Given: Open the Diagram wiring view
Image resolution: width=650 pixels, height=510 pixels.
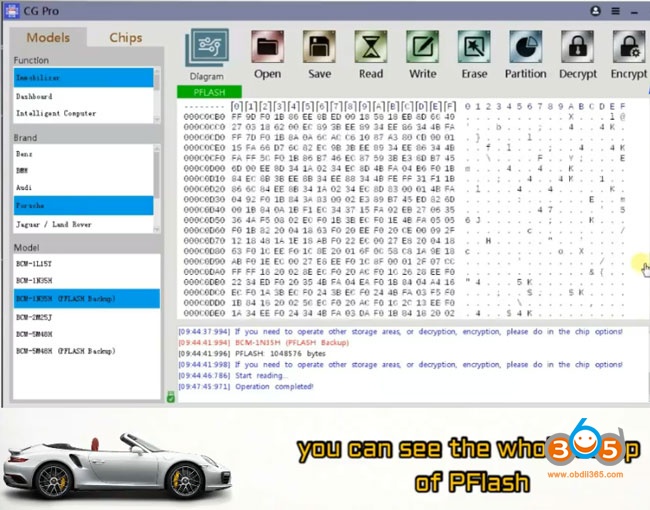Looking at the screenshot, I should pos(206,50).
